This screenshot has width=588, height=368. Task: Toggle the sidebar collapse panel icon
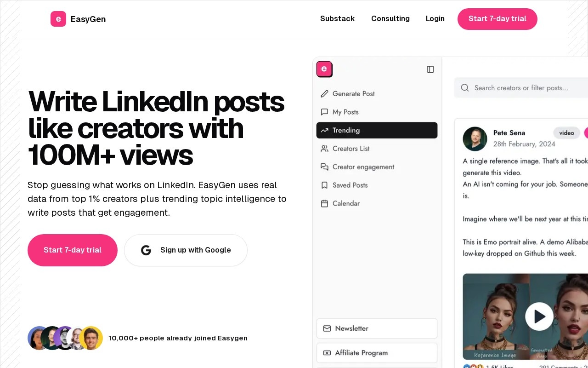tap(430, 69)
